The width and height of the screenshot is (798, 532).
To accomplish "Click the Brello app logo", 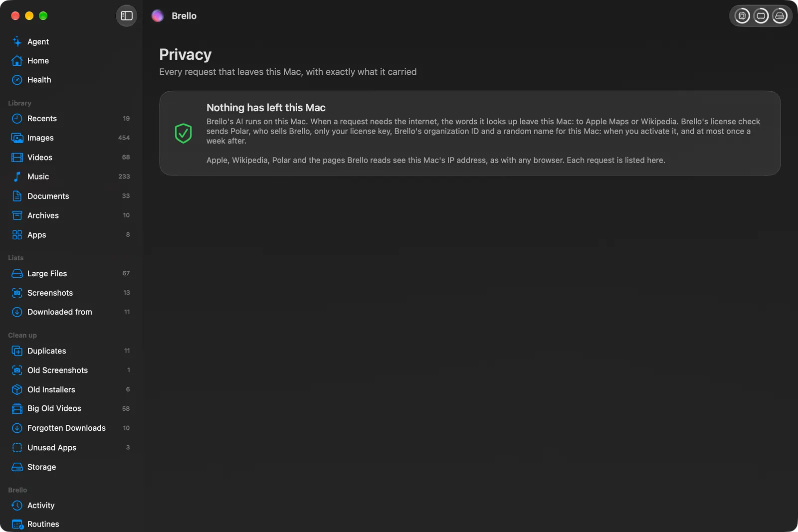I will [158, 16].
